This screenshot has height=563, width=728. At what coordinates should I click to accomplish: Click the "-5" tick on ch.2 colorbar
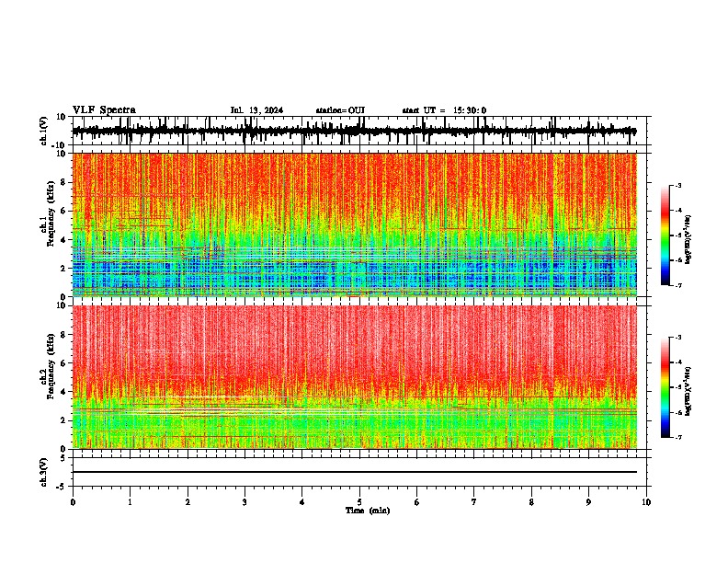(x=677, y=387)
